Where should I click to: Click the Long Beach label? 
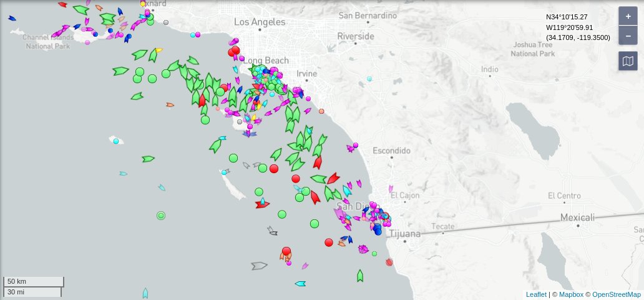click(266, 61)
